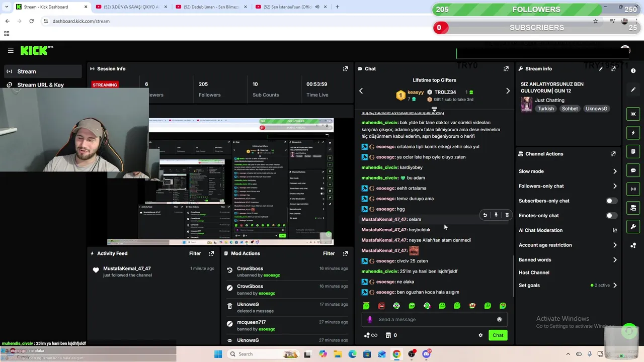Screen dimensions: 644x362
Task: Open Mod Actions Filter
Action: [x=329, y=253]
